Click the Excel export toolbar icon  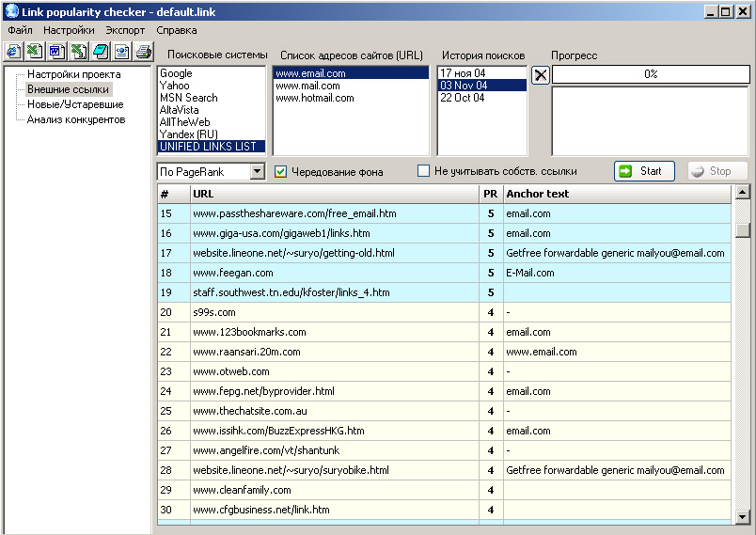(34, 51)
